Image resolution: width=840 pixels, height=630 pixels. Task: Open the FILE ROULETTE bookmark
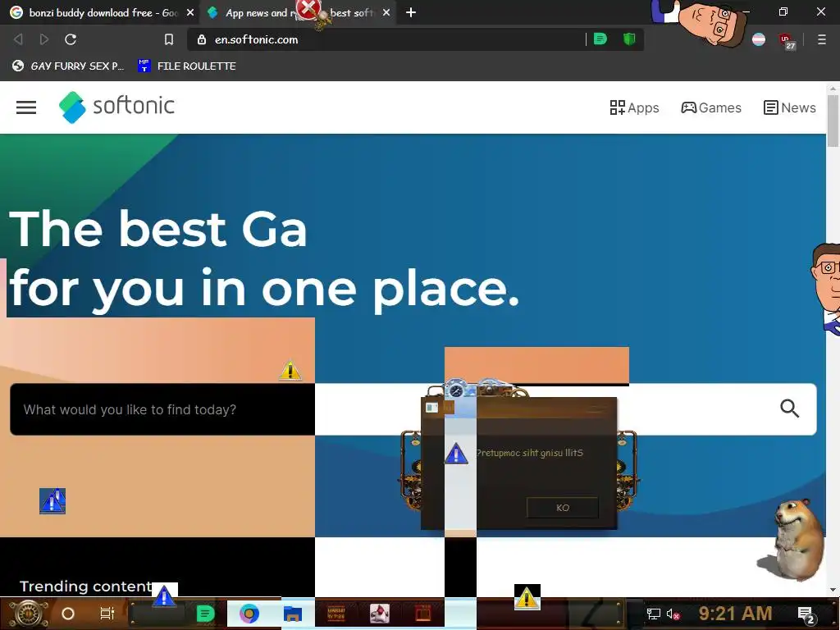(x=187, y=66)
